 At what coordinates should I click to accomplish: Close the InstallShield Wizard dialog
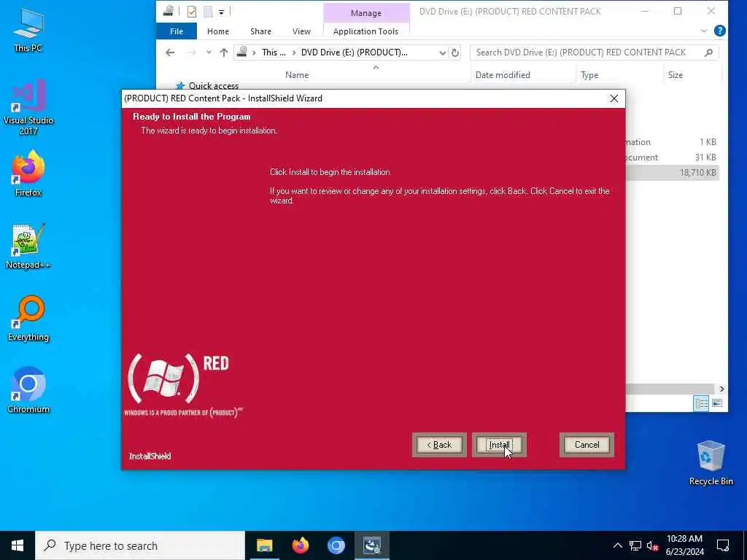coord(614,98)
